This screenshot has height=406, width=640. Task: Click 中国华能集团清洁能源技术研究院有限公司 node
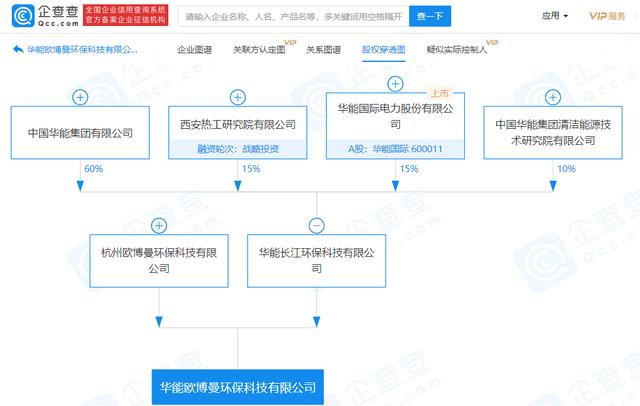point(553,133)
